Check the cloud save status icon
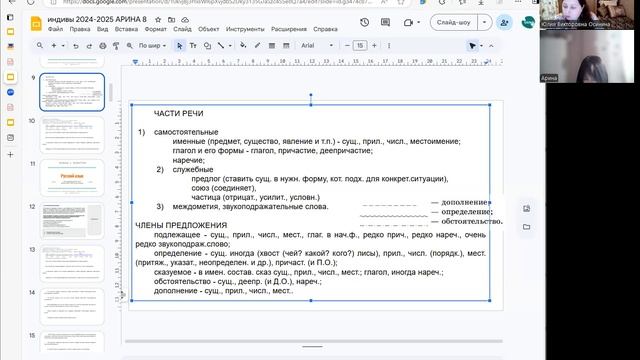Viewport: 640px width, 360px height. (185, 20)
